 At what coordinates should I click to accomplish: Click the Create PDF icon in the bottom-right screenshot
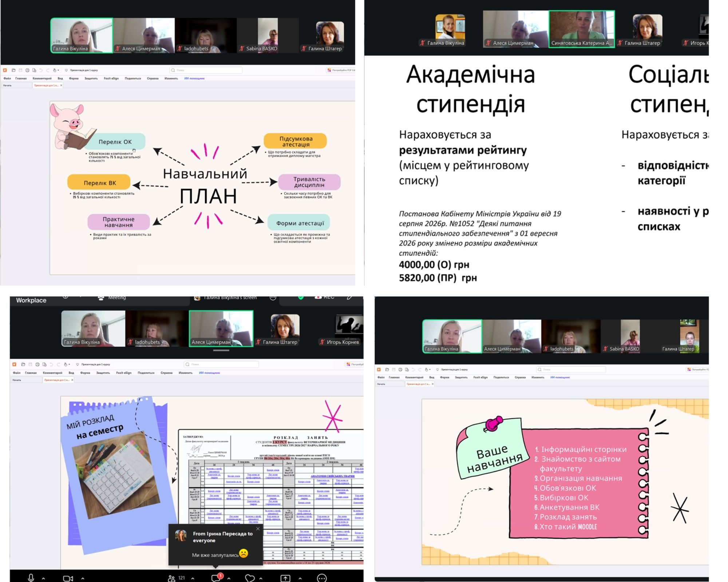tap(407, 369)
